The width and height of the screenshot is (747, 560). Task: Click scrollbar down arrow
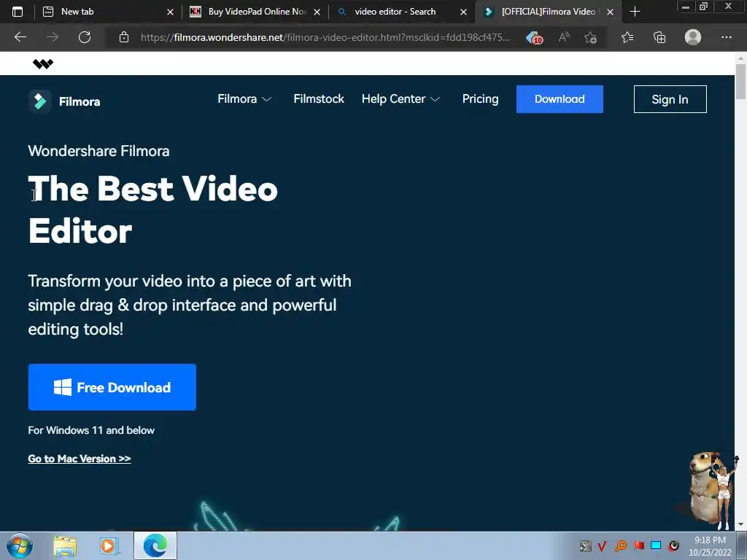click(x=740, y=524)
